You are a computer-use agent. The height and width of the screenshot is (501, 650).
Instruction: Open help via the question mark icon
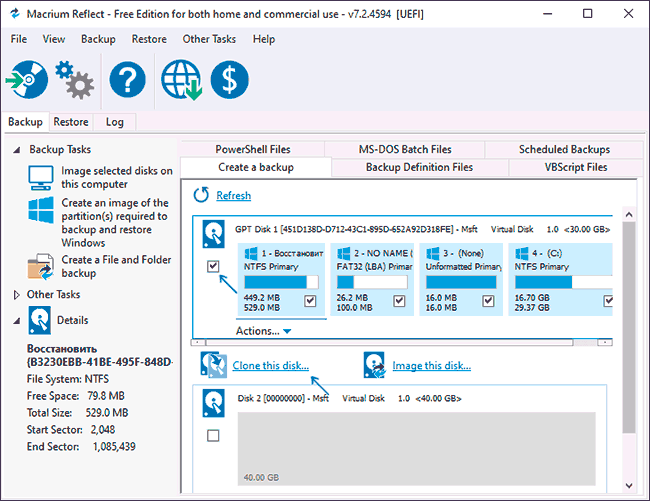(x=128, y=80)
